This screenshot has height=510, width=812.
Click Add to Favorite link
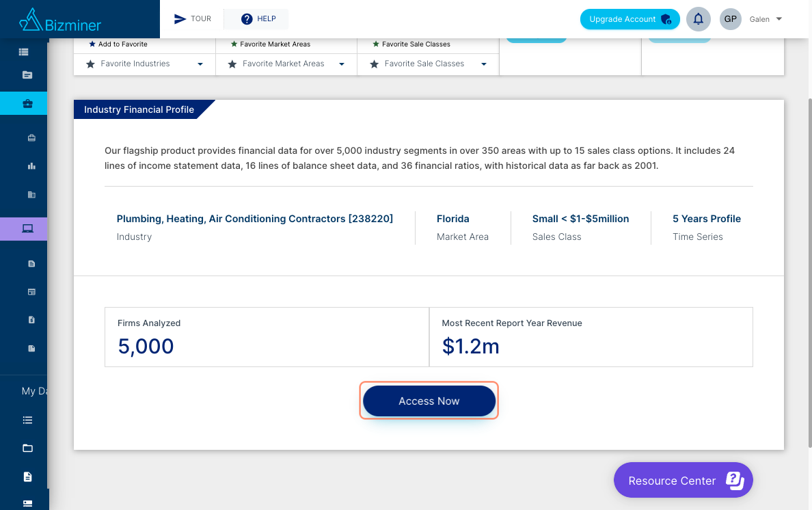(118, 44)
